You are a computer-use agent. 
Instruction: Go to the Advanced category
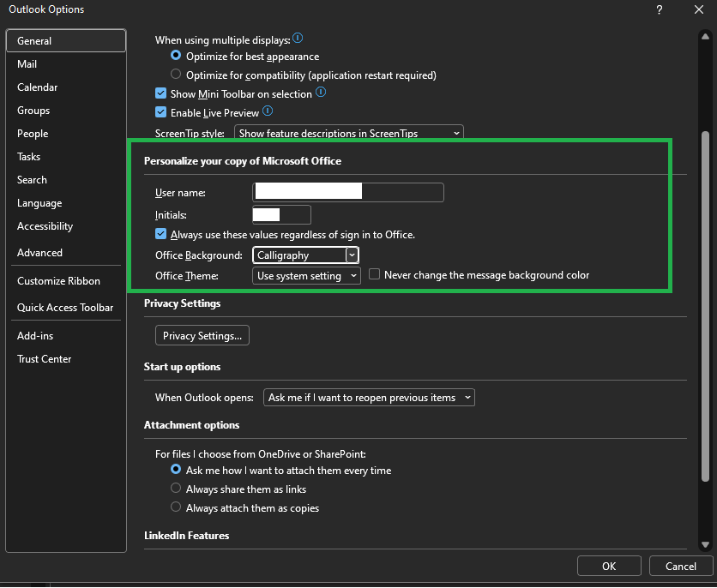point(66,253)
